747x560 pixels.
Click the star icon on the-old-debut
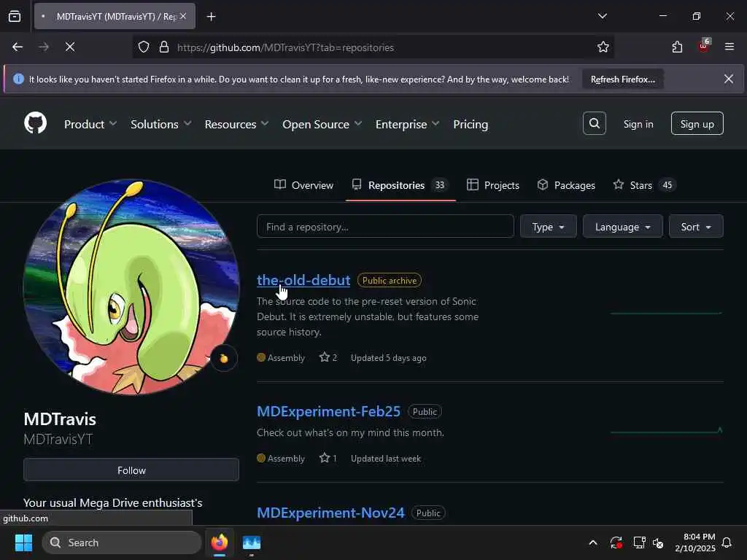(325, 357)
